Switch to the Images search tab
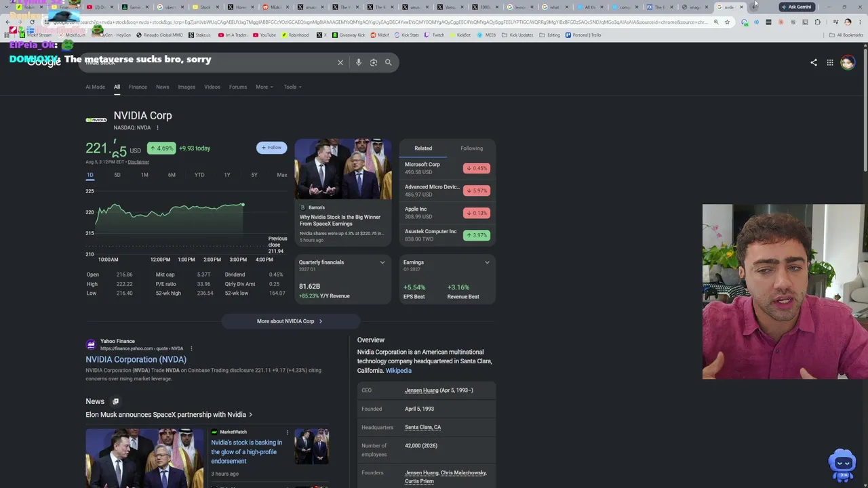The height and width of the screenshot is (488, 868). pos(186,87)
